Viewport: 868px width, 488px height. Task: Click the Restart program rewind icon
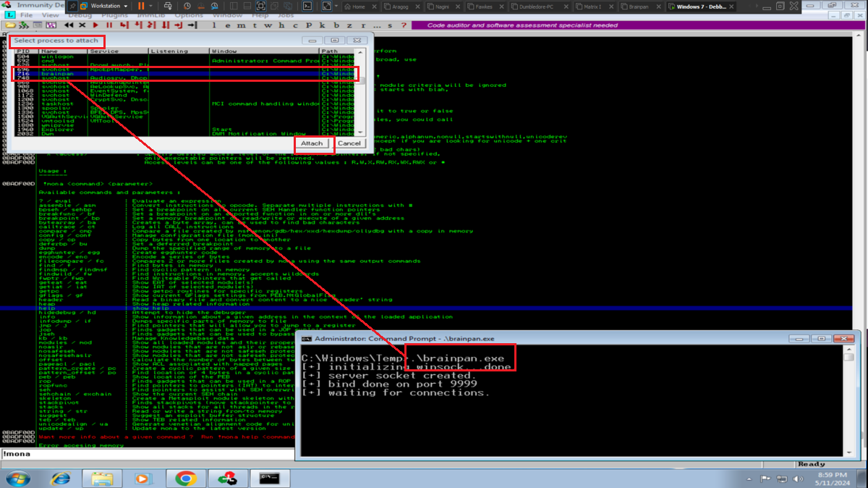[69, 25]
